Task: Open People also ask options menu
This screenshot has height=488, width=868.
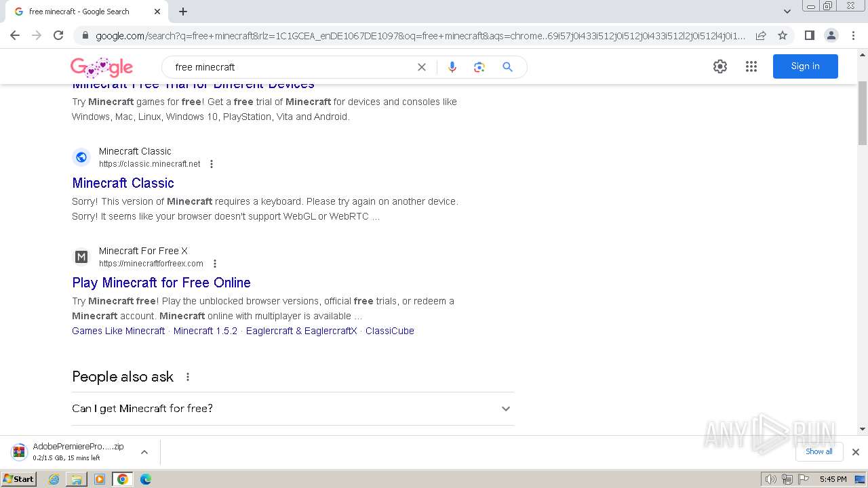Action: pos(188,377)
